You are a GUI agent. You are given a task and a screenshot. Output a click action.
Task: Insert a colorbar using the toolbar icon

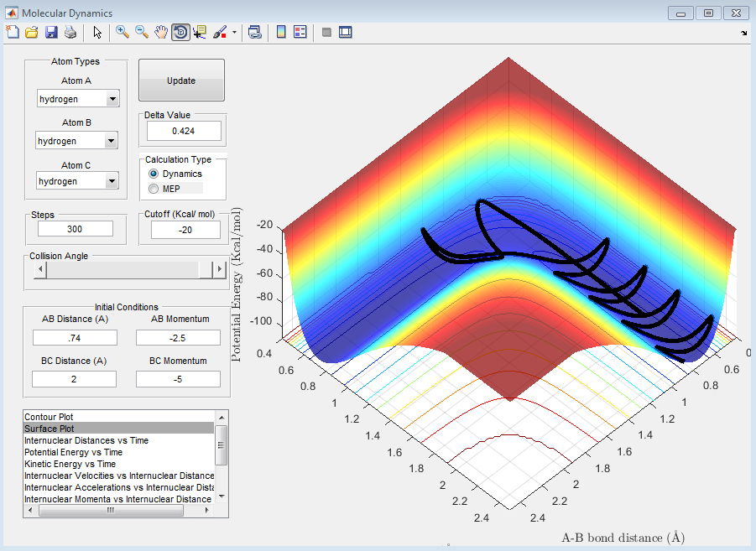pos(281,33)
